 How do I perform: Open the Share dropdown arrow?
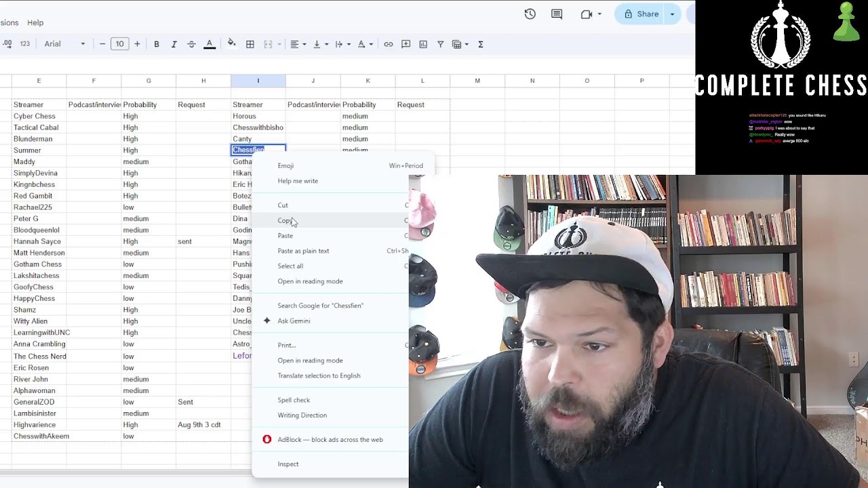tap(673, 14)
